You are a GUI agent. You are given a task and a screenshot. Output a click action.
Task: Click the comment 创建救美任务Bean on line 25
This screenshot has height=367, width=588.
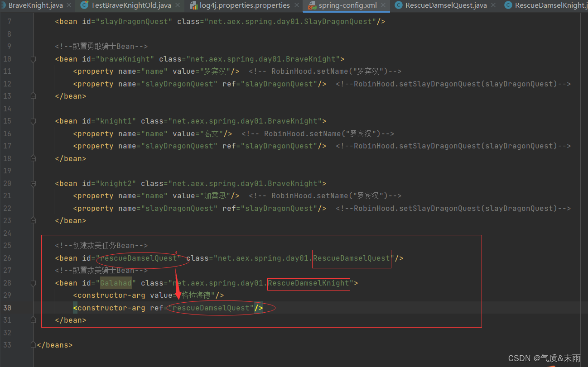pyautogui.click(x=101, y=245)
